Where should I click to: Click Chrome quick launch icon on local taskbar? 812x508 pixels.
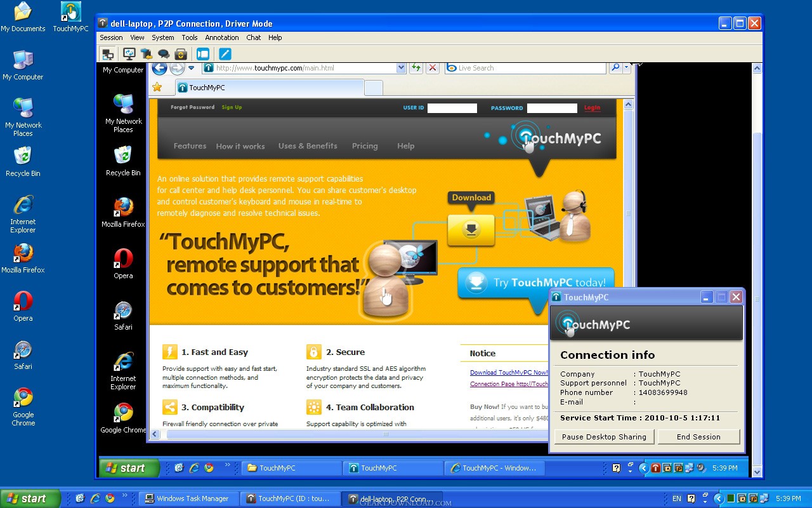tap(110, 498)
